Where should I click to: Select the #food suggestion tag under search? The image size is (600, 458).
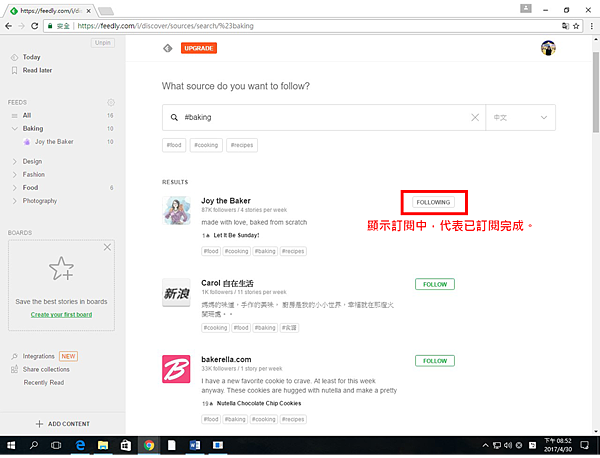coord(174,145)
